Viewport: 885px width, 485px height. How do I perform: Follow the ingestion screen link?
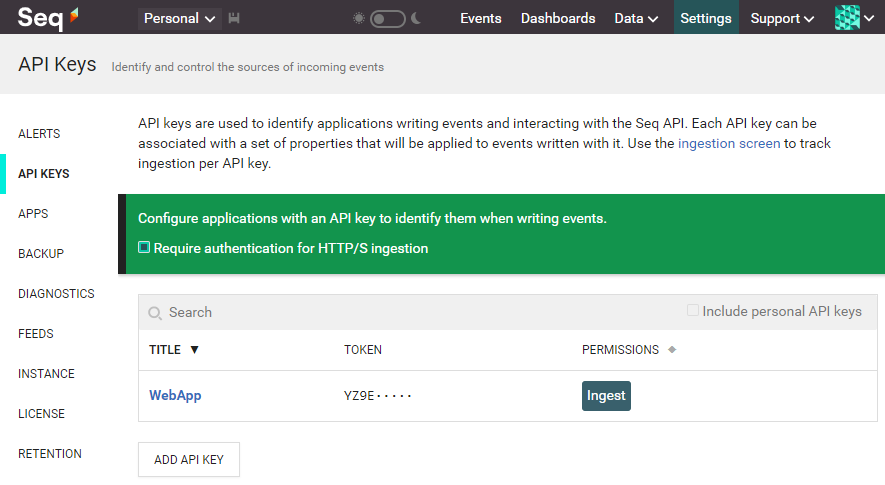pos(729,143)
